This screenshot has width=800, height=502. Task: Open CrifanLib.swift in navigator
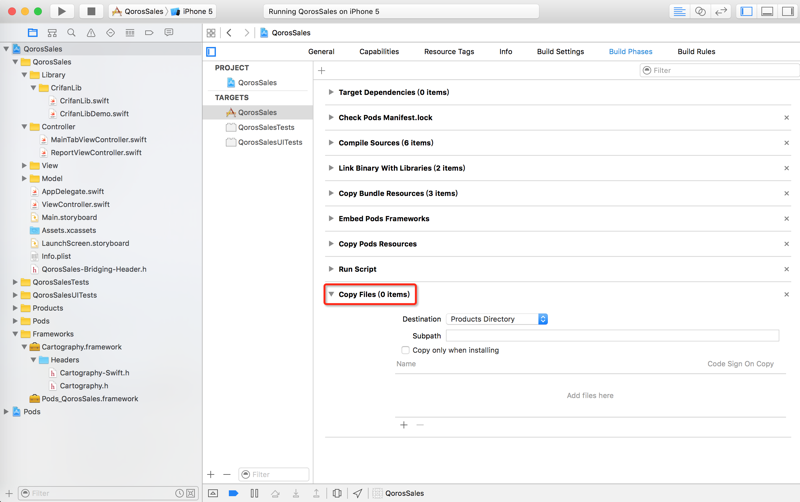click(84, 101)
